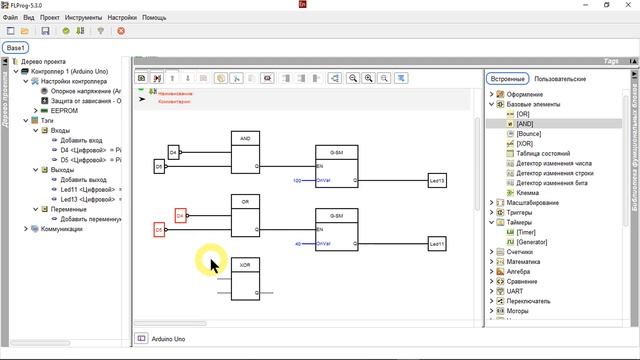Select the Led11 output in project tree
Viewport: 640px width, 360px height.
[x=88, y=189]
